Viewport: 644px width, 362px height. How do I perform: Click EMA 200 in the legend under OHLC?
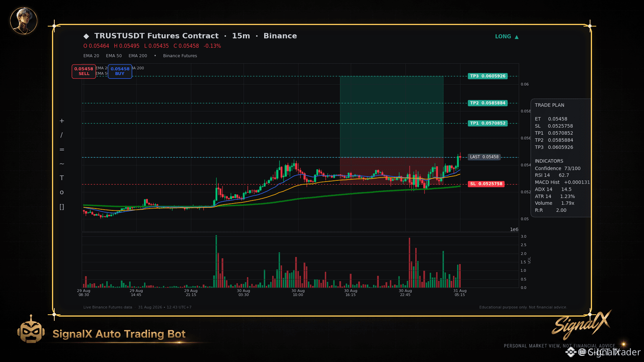138,56
